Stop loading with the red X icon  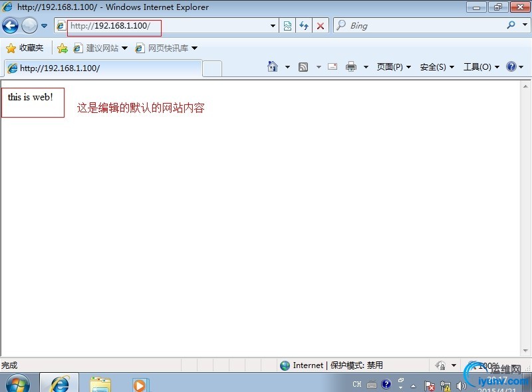[320, 26]
